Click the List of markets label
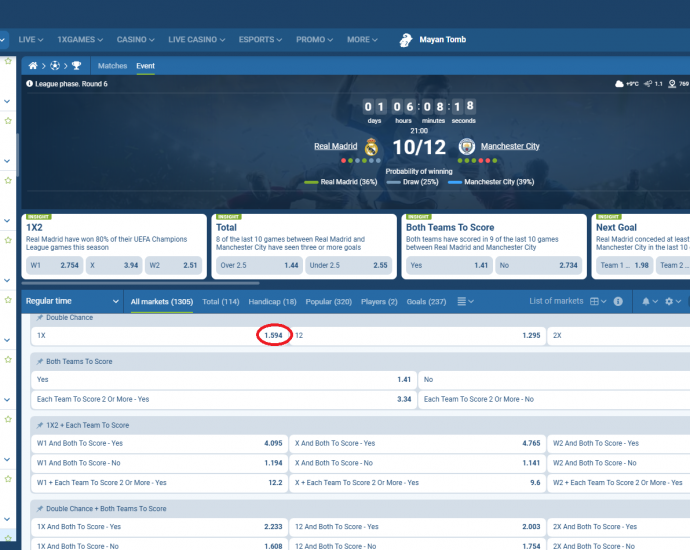Screen dimensions: 690x550 [x=556, y=301]
